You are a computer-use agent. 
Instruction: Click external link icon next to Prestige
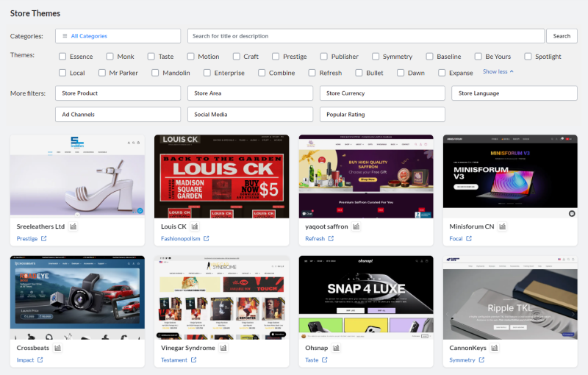click(x=44, y=238)
